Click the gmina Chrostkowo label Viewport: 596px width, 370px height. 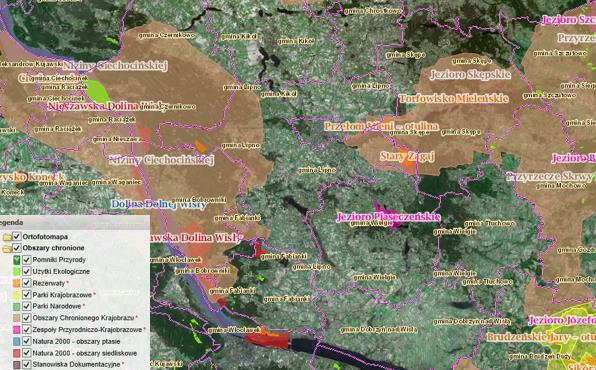372,11
